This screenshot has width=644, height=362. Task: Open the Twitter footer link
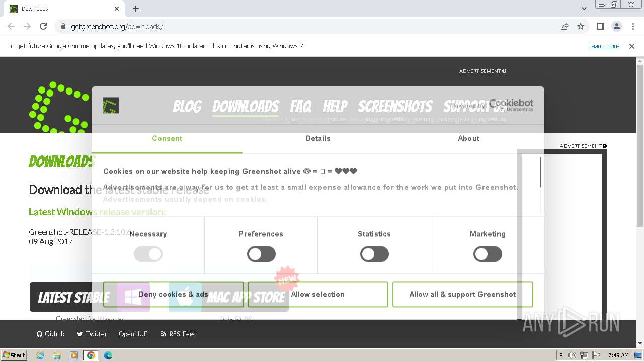[x=92, y=334]
